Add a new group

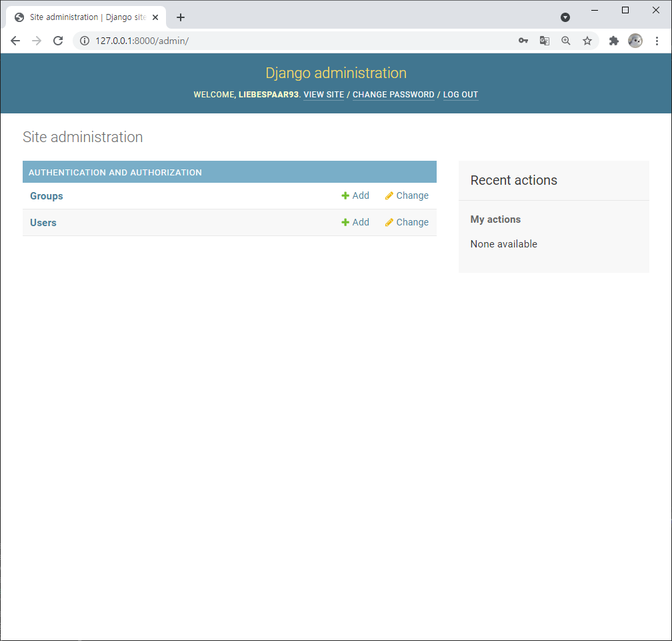355,195
